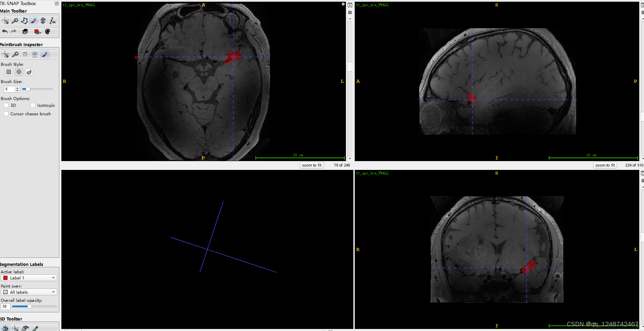The image size is (644, 331).
Task: Take a snapshot of axial view
Action: point(350,12)
